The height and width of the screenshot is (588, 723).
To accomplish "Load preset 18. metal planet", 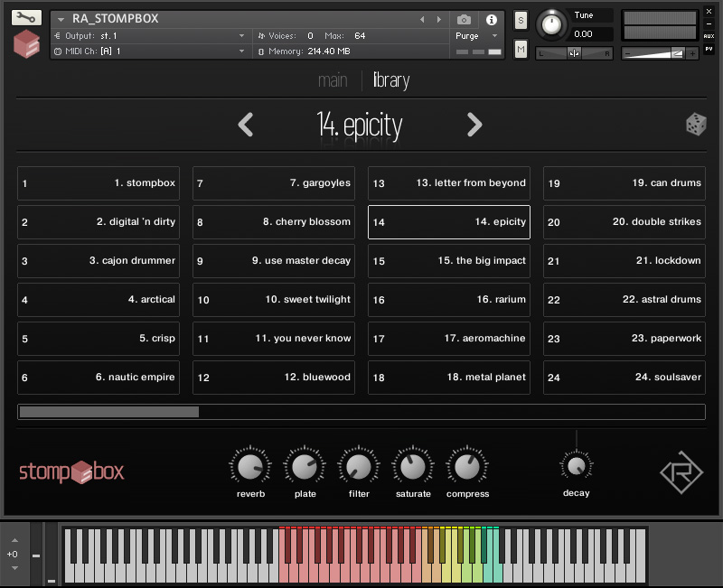I will click(x=449, y=378).
